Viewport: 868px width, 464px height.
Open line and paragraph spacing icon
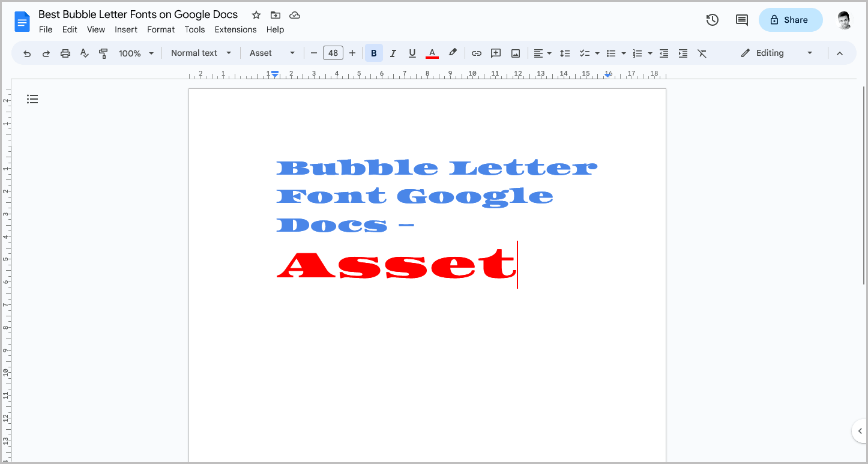tap(565, 53)
